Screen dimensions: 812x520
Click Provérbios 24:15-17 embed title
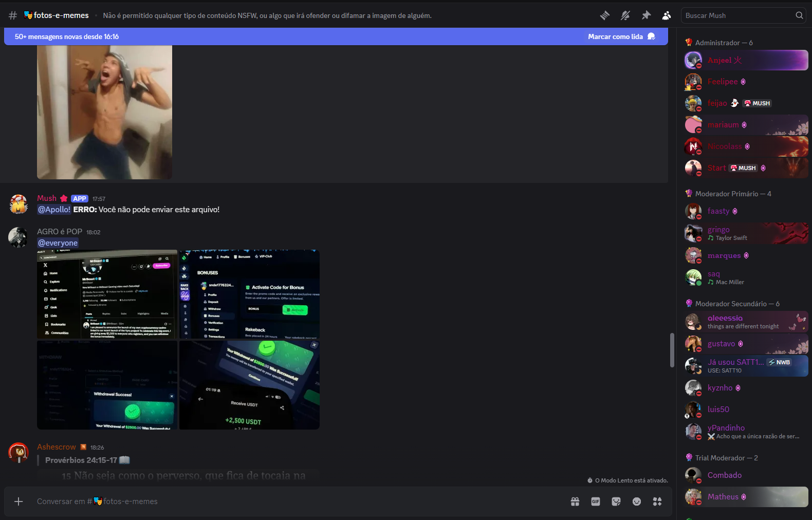pos(87,460)
